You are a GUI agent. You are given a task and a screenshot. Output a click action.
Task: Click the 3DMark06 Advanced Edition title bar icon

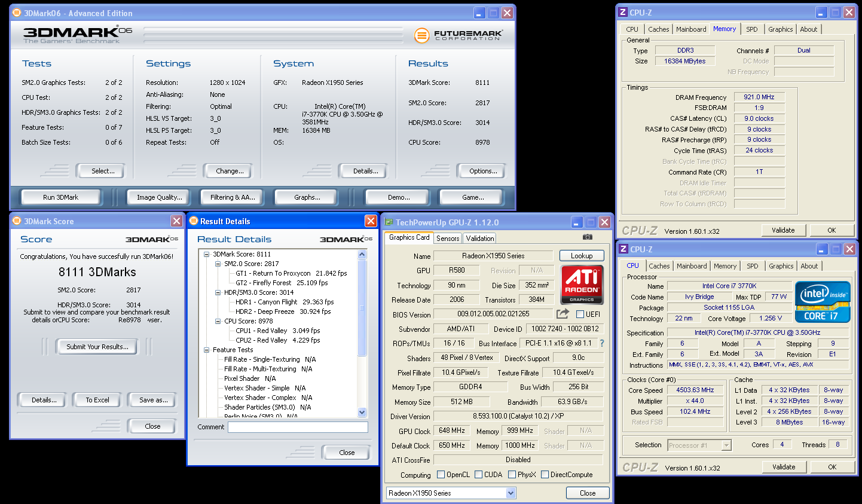(x=17, y=13)
